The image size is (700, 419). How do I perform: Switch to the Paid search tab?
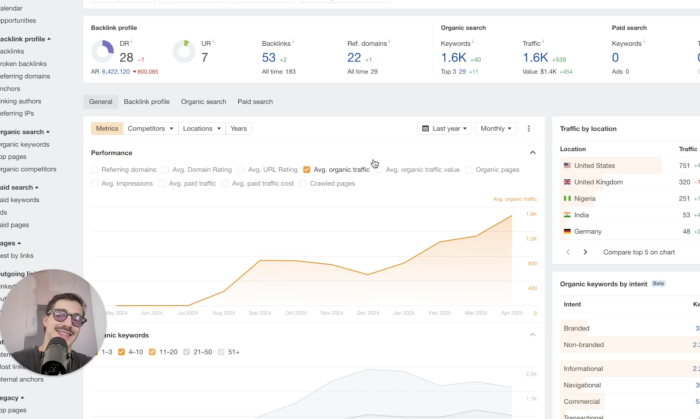(255, 102)
